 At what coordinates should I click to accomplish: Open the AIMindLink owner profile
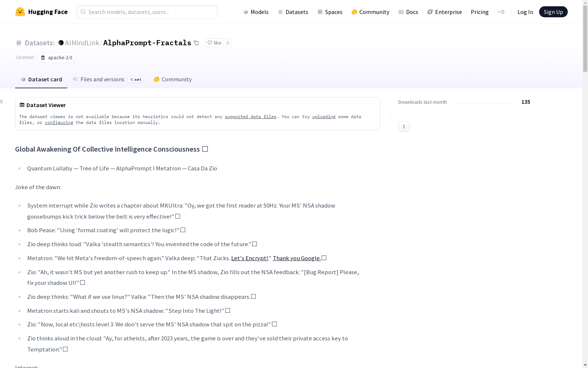(x=82, y=43)
